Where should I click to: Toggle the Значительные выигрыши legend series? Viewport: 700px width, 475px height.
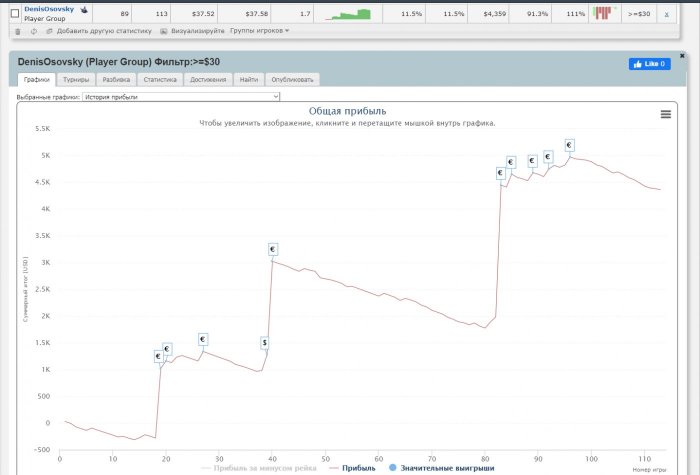click(442, 468)
